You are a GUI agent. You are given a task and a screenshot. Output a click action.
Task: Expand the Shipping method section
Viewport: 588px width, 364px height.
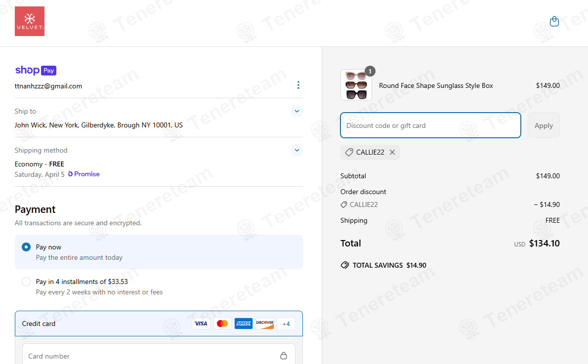296,150
